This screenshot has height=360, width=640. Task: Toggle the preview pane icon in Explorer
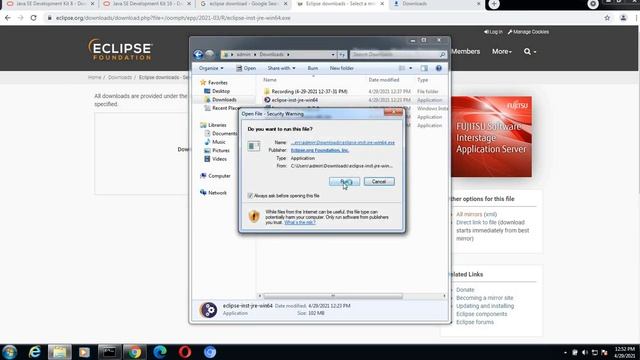coord(424,68)
